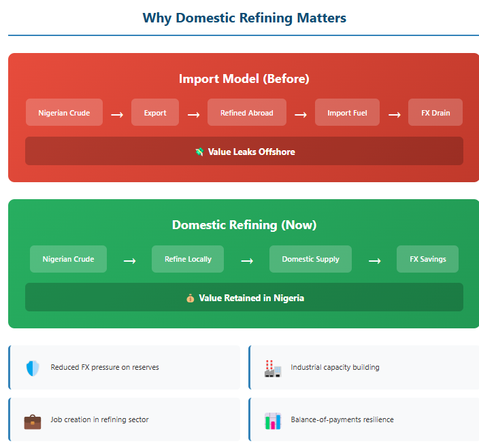Click Nigerian Crude in the red Import Model
The height and width of the screenshot is (448, 479).
point(64,113)
